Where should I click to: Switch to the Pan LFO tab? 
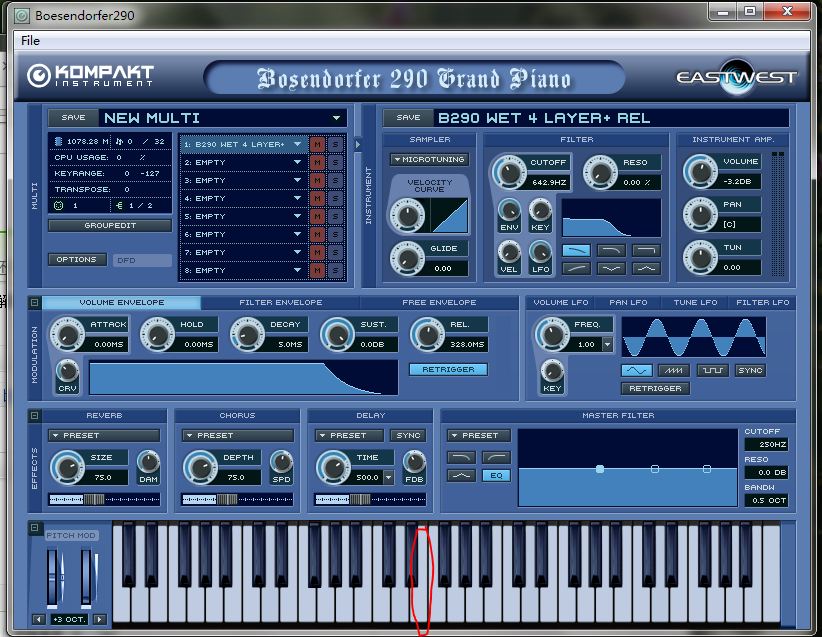628,303
